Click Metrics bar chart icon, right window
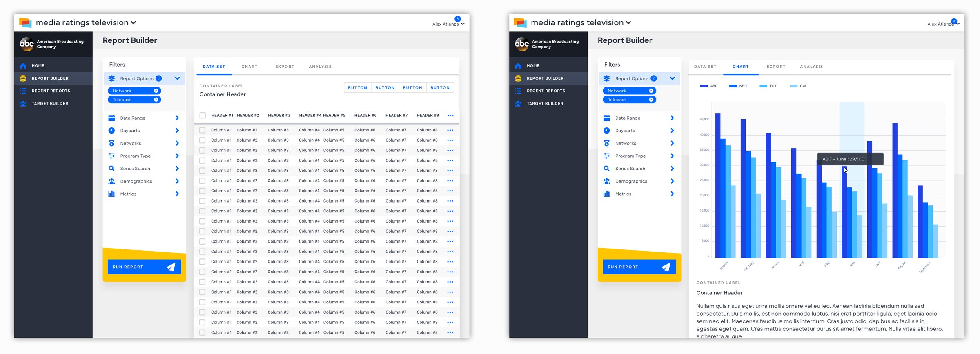980x354 pixels. (607, 194)
